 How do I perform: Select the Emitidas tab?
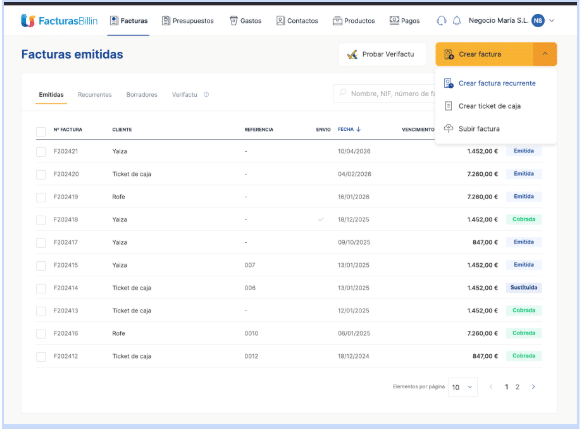tap(51, 95)
